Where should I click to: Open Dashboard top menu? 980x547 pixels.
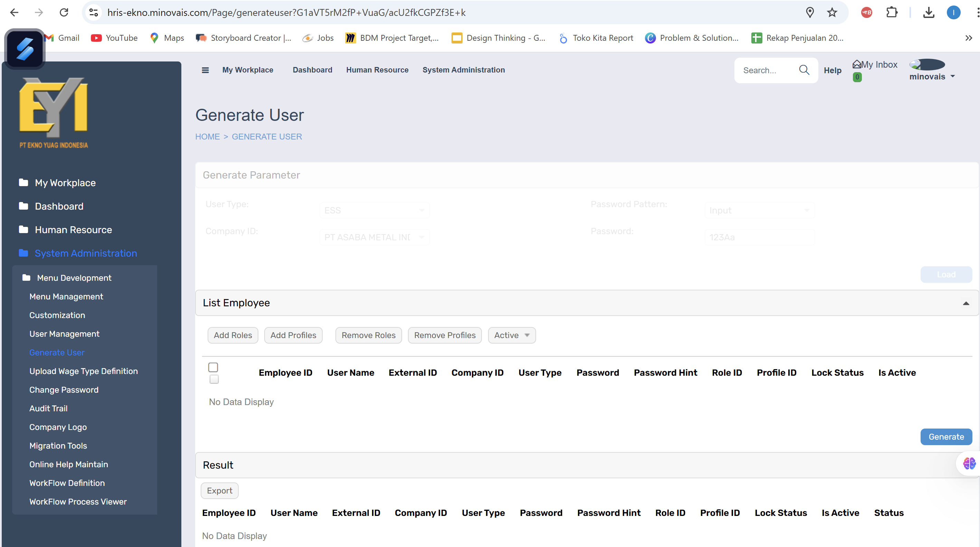point(312,70)
